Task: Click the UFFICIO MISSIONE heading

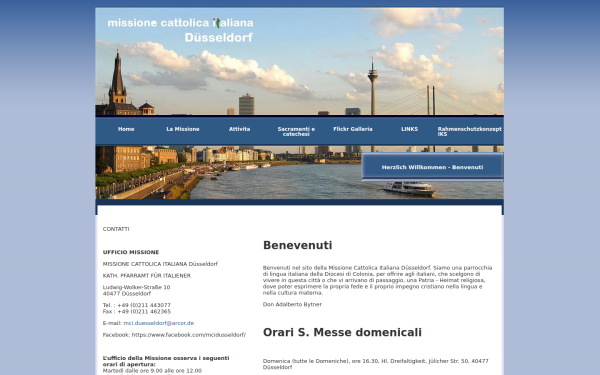Action: pos(131,253)
